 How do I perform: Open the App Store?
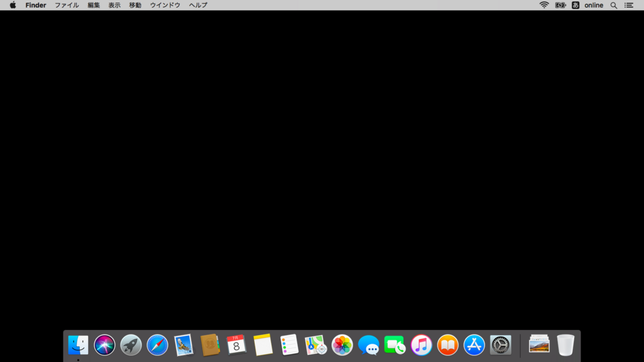point(474,345)
